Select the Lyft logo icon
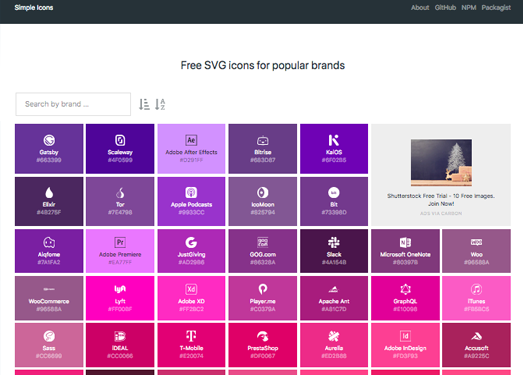The image size is (523, 375). [x=120, y=289]
